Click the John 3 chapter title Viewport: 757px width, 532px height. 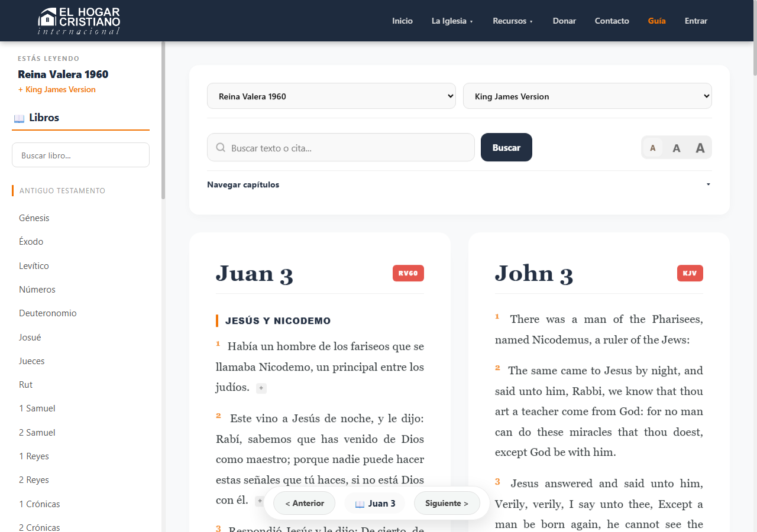[x=533, y=273]
